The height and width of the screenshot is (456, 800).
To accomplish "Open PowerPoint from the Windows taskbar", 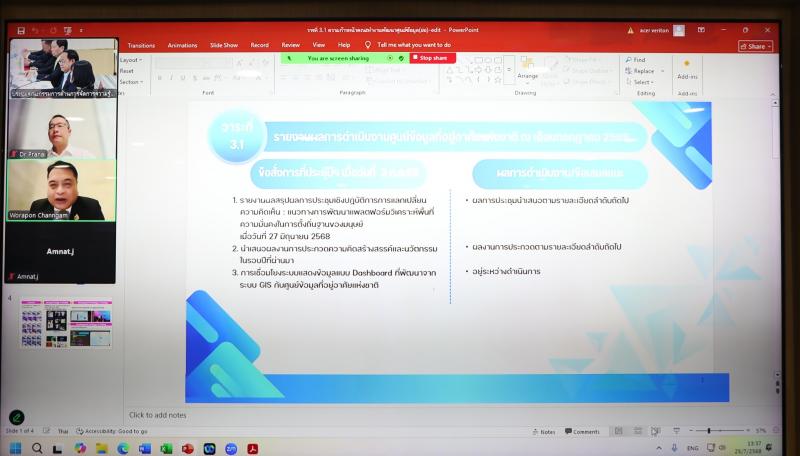I will [x=188, y=449].
